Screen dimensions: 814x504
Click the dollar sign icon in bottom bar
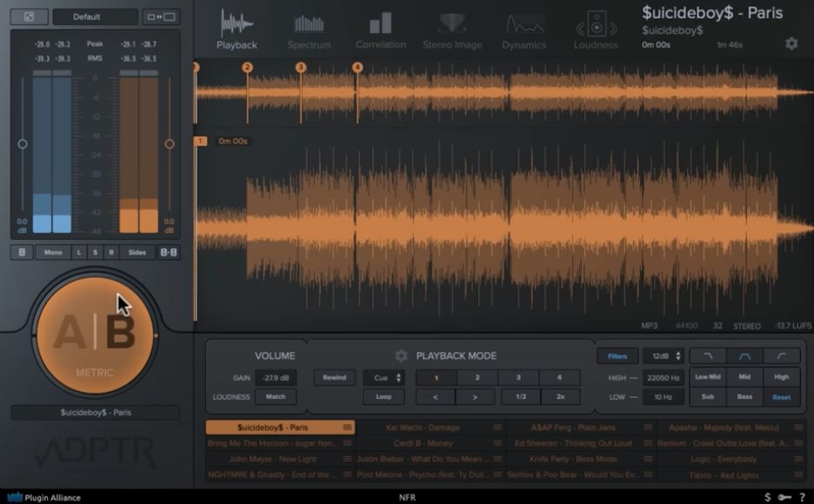click(x=767, y=497)
